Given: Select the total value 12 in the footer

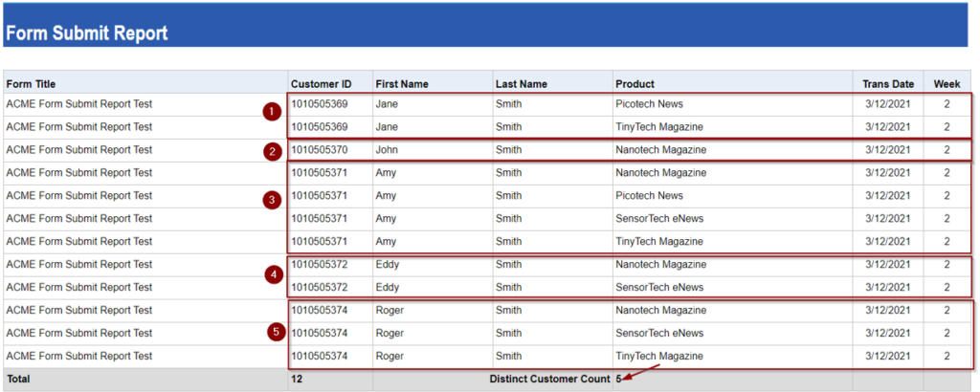Looking at the screenshot, I should pos(298,380).
